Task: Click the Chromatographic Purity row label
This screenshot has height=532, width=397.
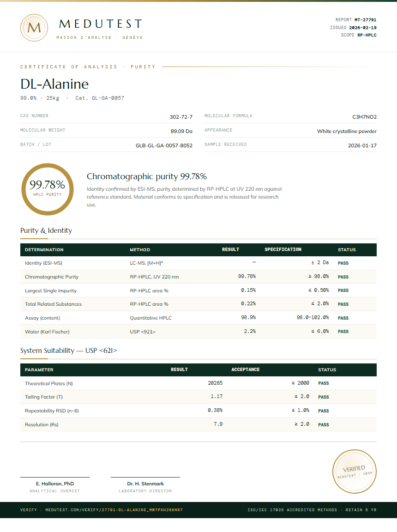Action: pyautogui.click(x=52, y=277)
